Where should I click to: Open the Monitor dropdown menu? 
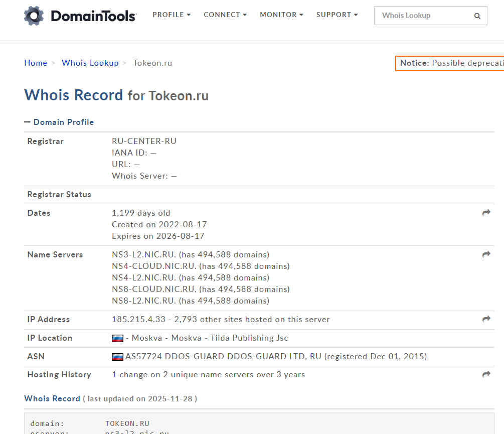pos(281,15)
